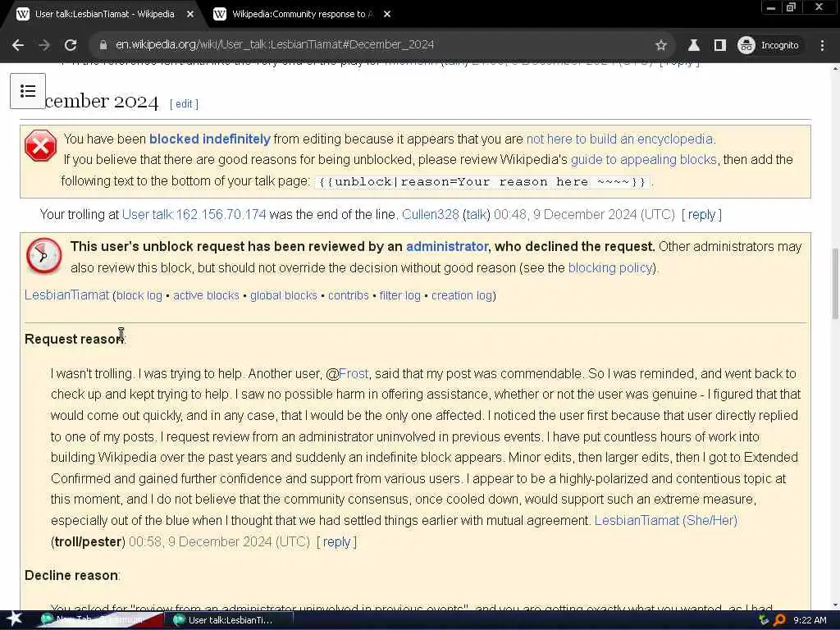This screenshot has width=840, height=630.
Task: Open the filter log link
Action: [x=399, y=295]
